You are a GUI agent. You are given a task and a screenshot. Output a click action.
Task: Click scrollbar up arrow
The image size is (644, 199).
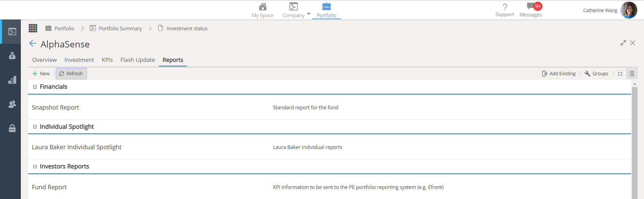(x=635, y=84)
